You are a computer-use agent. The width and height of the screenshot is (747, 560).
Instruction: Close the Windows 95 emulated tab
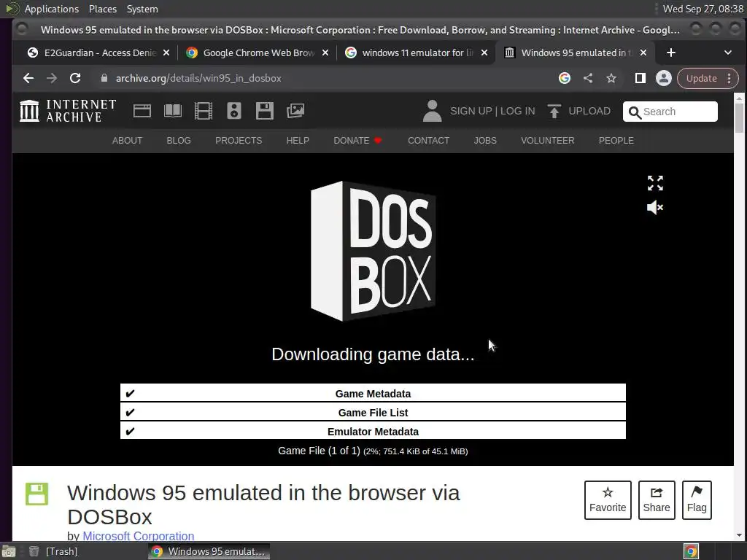point(643,52)
